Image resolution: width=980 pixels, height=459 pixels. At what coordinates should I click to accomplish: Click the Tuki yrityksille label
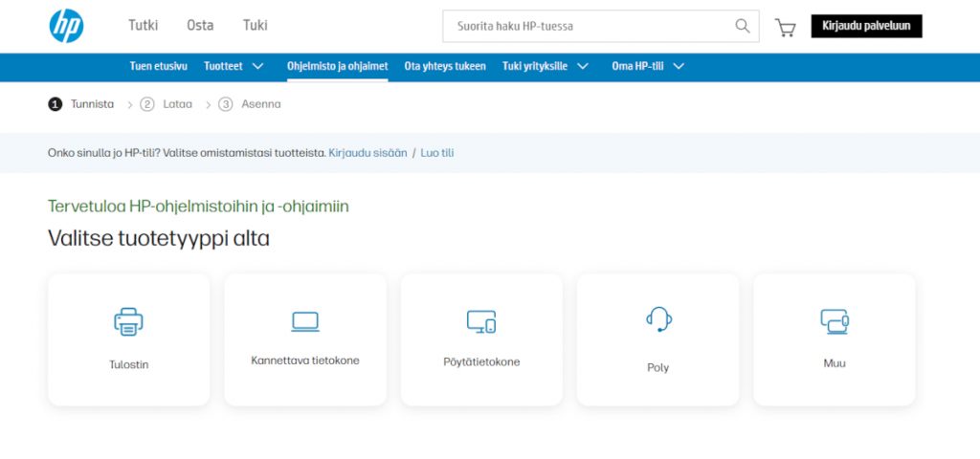click(x=535, y=66)
